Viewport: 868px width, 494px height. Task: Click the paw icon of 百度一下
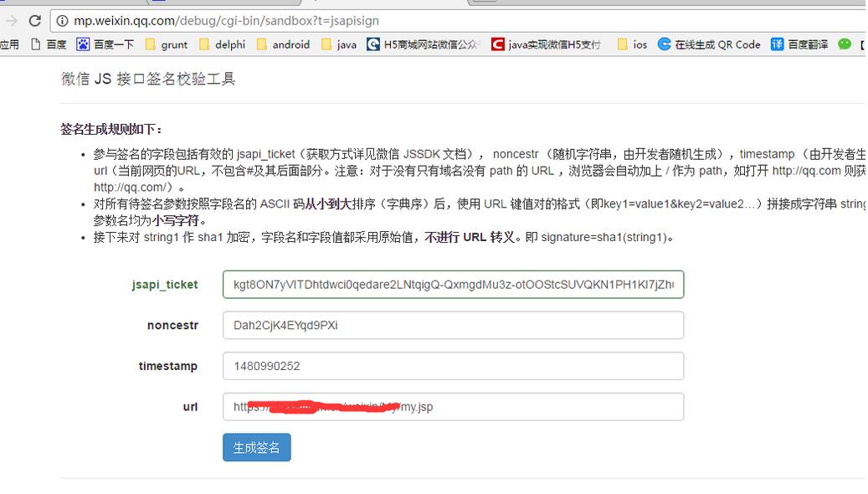[83, 44]
